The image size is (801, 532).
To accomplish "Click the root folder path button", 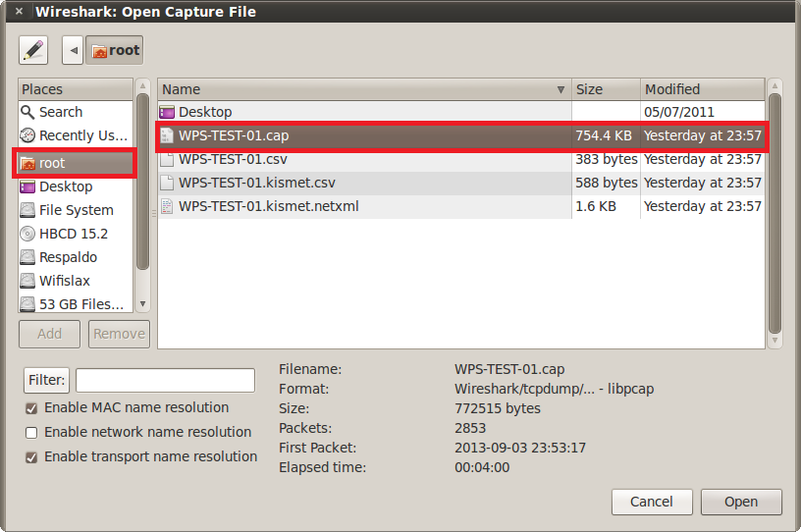I will (x=115, y=50).
